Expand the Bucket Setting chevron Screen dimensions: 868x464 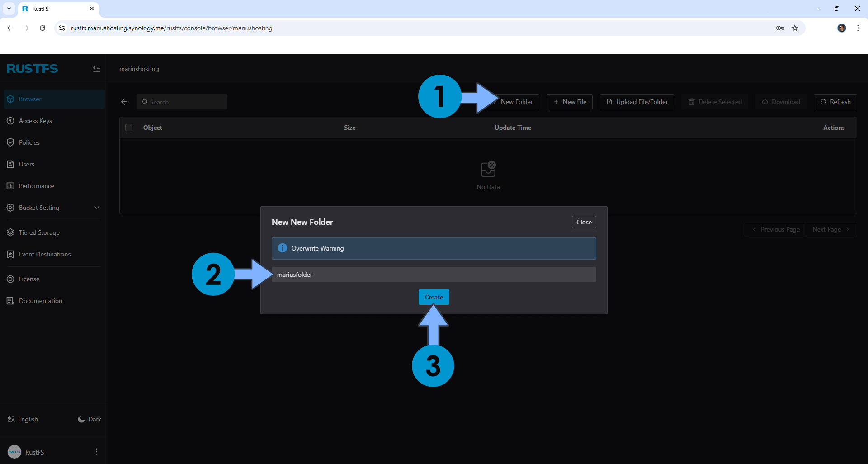tap(97, 208)
